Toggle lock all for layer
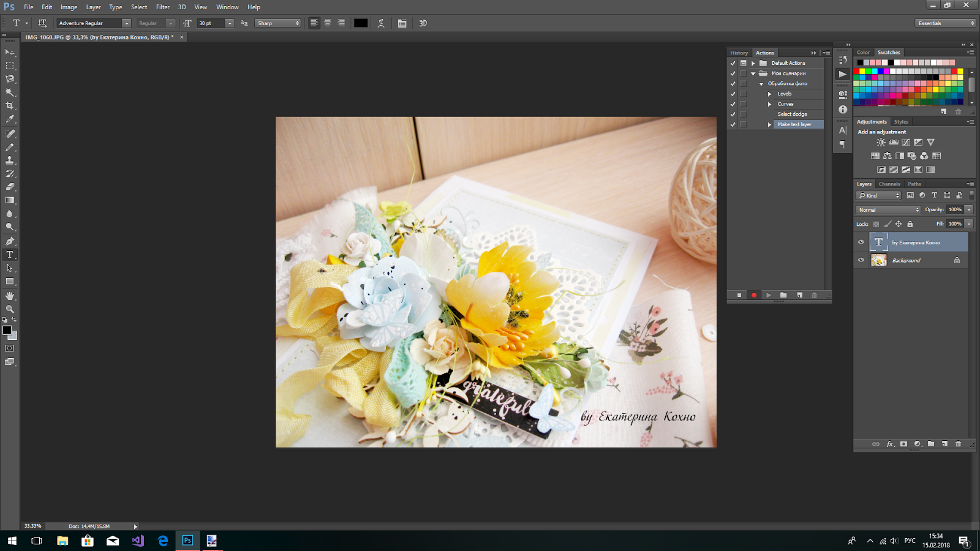The width and height of the screenshot is (980, 551). coord(910,224)
